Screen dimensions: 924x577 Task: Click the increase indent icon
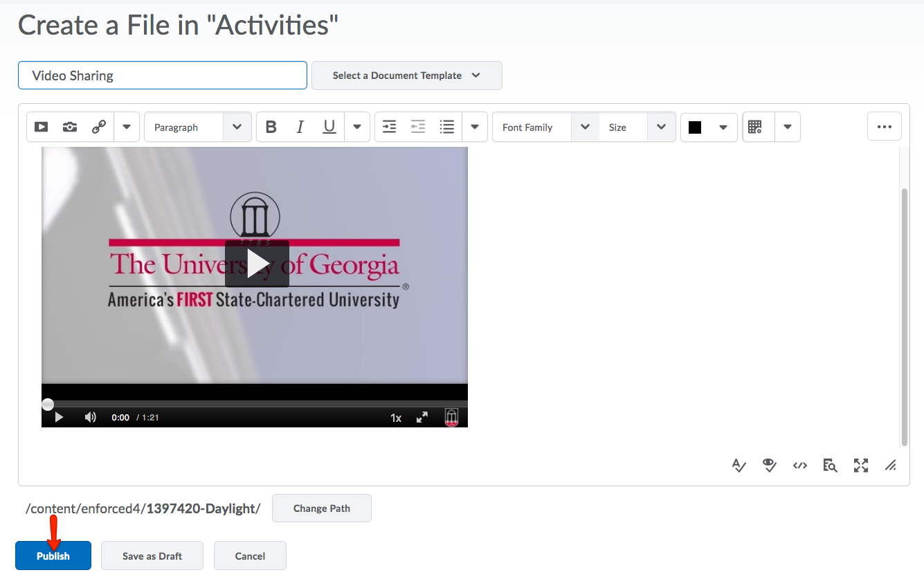click(390, 127)
